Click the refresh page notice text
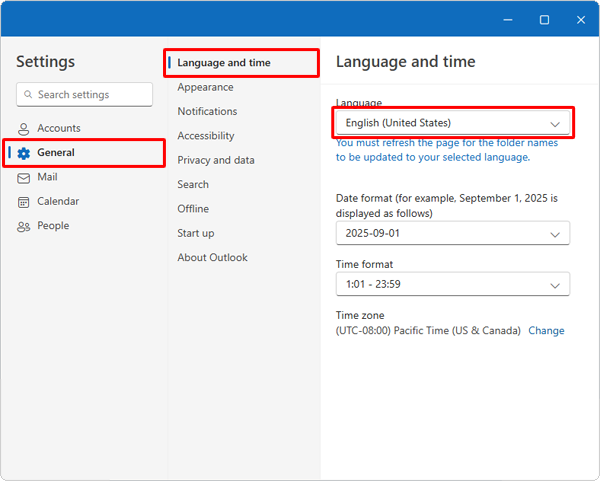600x481 pixels. point(447,150)
